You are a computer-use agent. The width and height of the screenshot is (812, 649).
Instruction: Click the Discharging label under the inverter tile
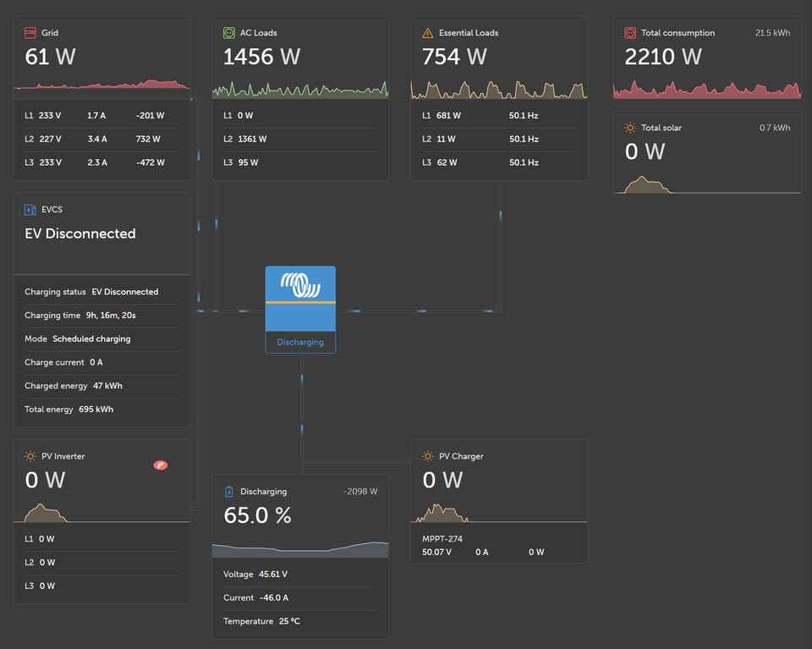tap(300, 342)
